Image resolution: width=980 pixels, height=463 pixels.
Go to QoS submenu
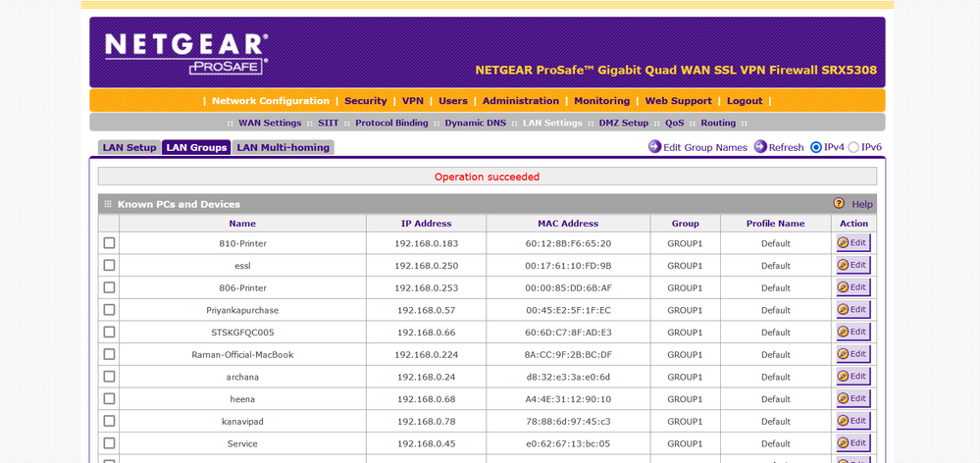674,123
